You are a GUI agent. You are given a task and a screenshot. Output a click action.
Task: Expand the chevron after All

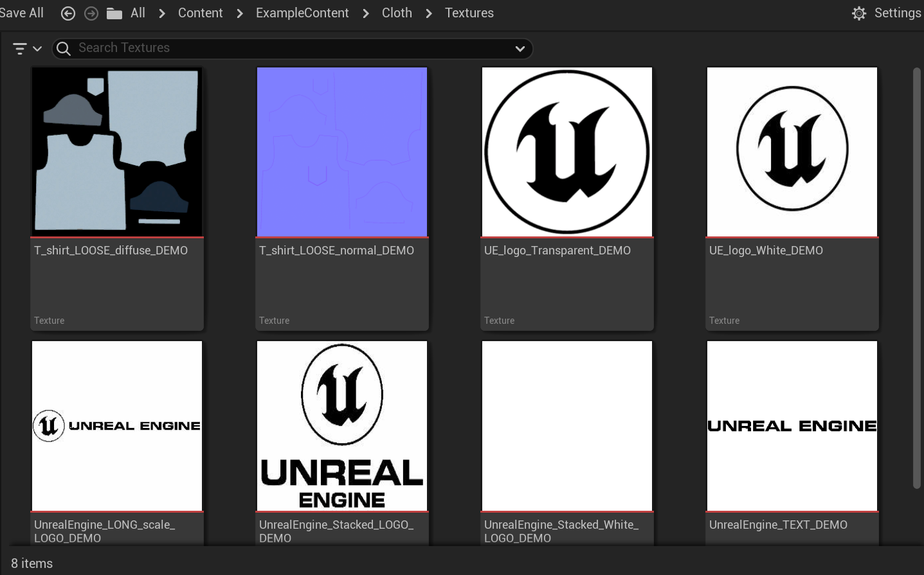tap(162, 13)
